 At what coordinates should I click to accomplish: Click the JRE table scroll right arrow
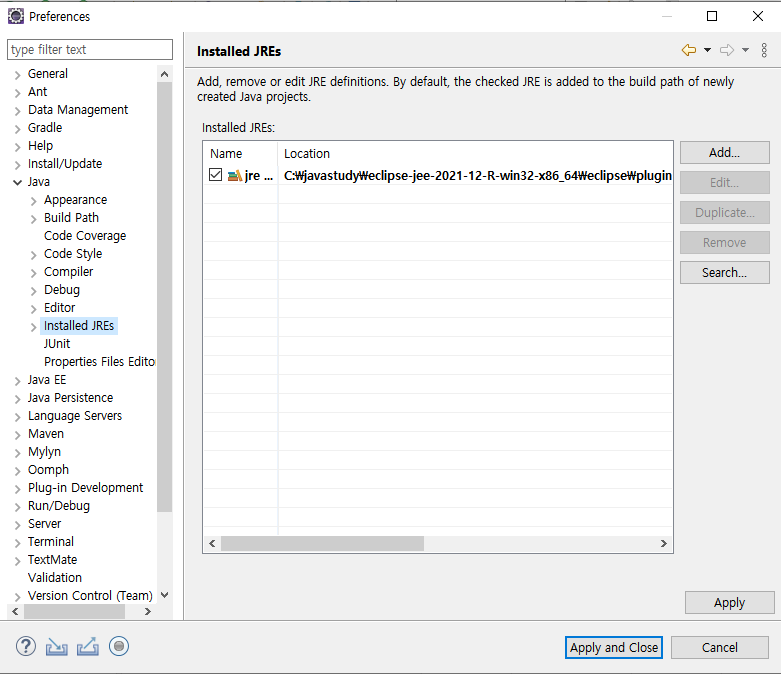coord(663,543)
